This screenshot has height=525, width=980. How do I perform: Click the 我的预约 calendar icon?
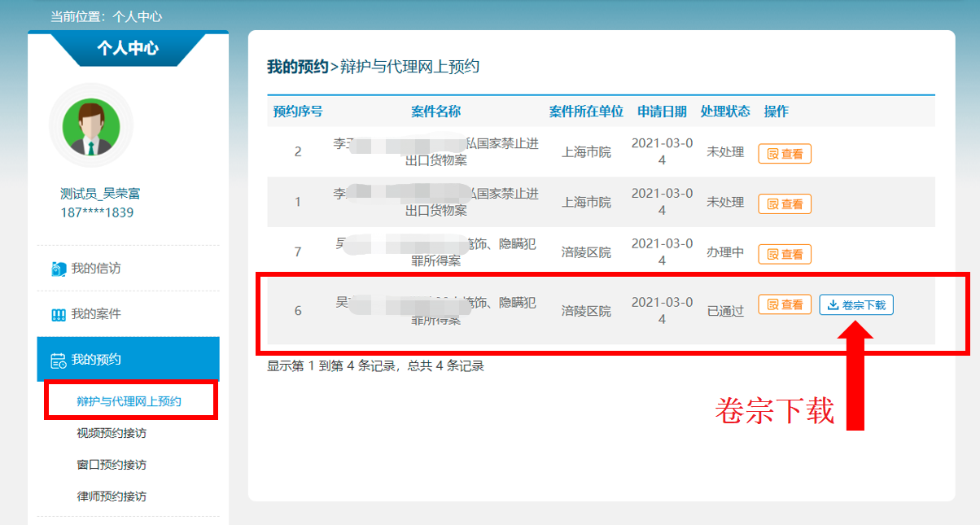(58, 360)
